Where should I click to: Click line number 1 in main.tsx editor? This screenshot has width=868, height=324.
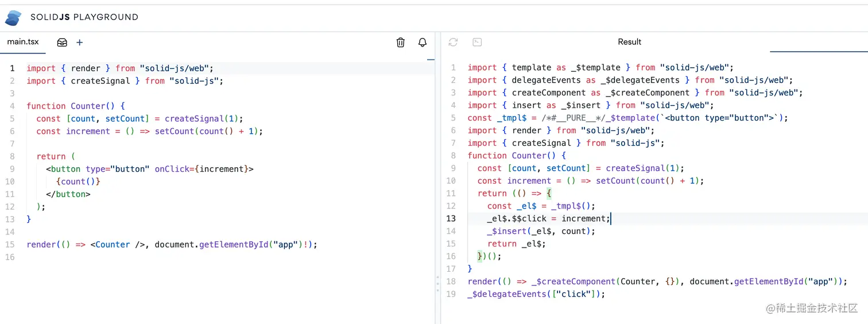click(x=12, y=68)
